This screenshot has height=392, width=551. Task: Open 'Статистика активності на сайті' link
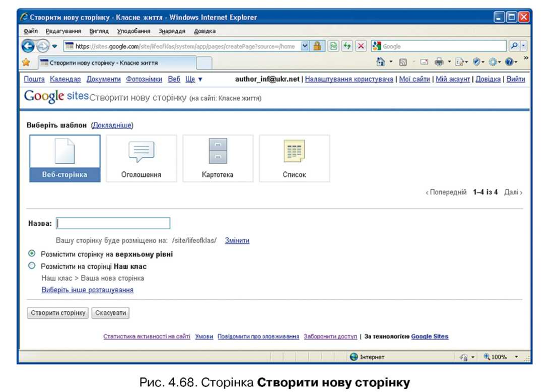pyautogui.click(x=147, y=337)
